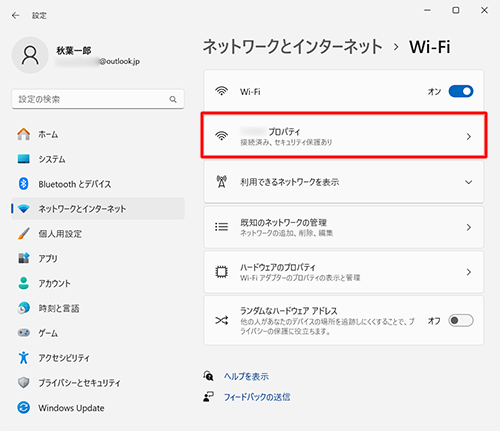
Task: Open connected network プロパティ chevron
Action: click(x=469, y=136)
